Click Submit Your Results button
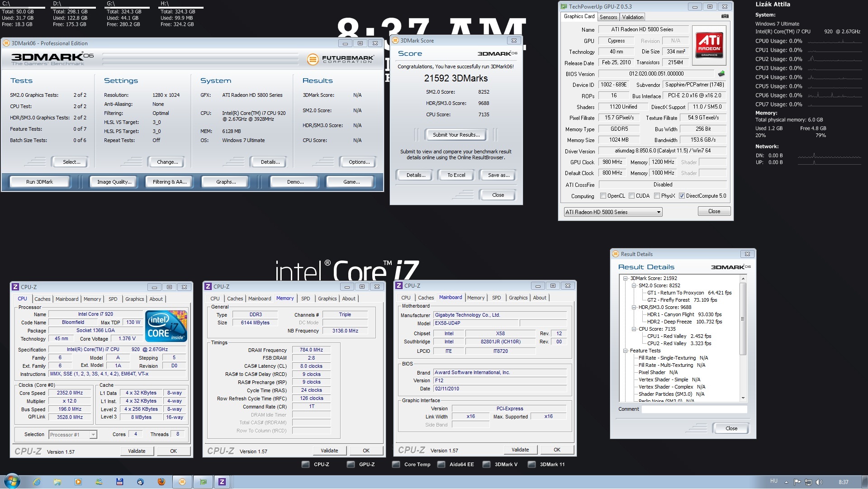This screenshot has height=489, width=868. [x=456, y=135]
